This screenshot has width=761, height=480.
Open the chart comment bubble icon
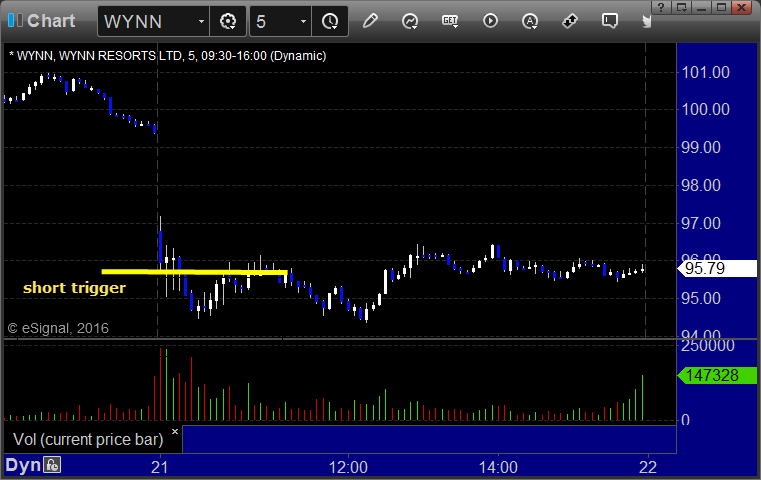click(610, 21)
